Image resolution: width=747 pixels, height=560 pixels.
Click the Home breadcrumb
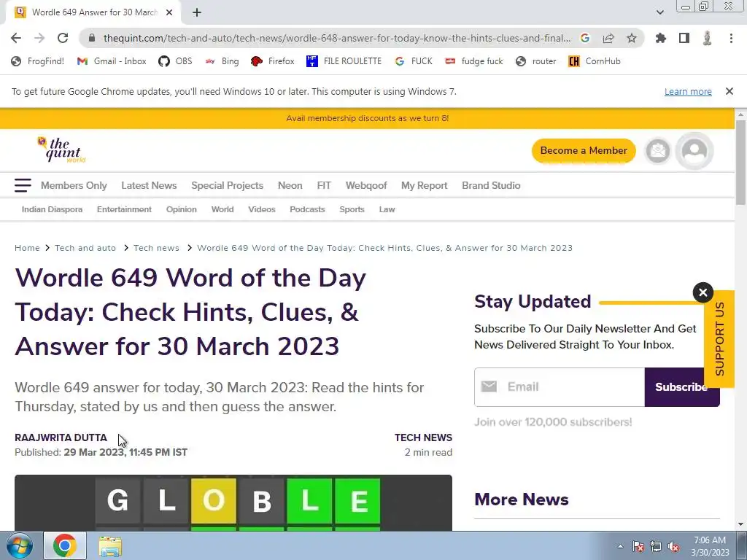pos(27,248)
